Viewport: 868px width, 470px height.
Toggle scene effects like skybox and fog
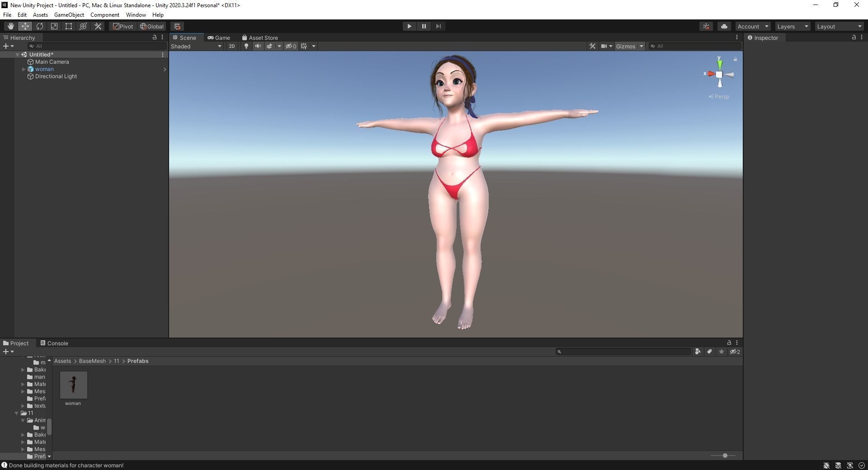[x=269, y=46]
